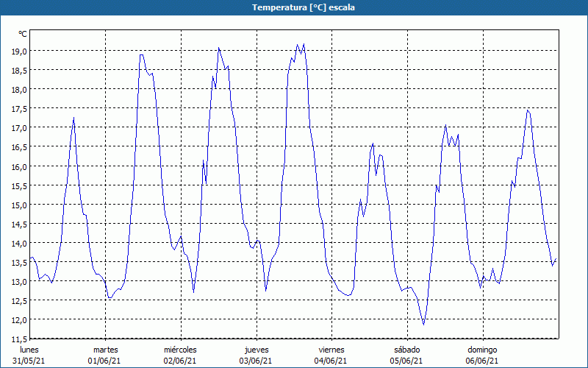Click the 11,5 temperature axis label

pyautogui.click(x=20, y=339)
